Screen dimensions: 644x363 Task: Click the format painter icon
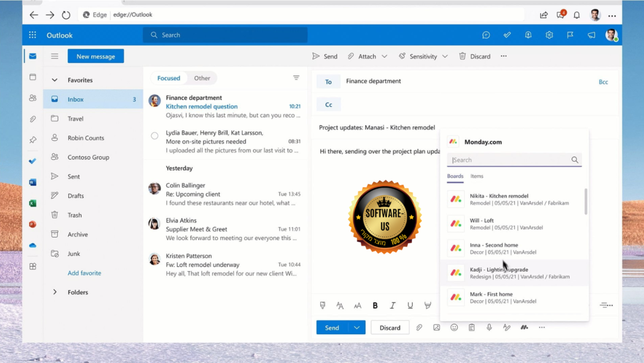coord(323,305)
